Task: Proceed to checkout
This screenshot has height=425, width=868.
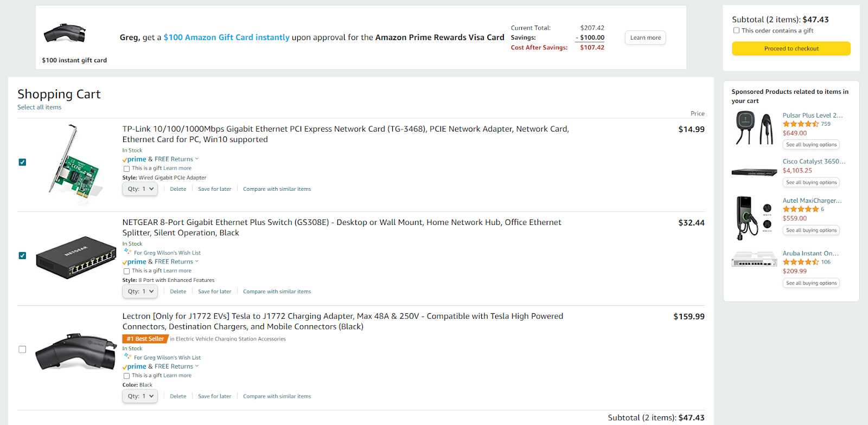Action: pyautogui.click(x=791, y=48)
